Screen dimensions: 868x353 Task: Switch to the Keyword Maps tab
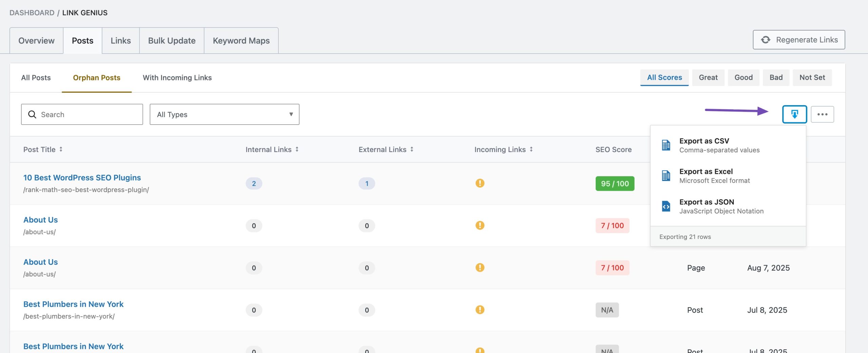click(x=241, y=40)
